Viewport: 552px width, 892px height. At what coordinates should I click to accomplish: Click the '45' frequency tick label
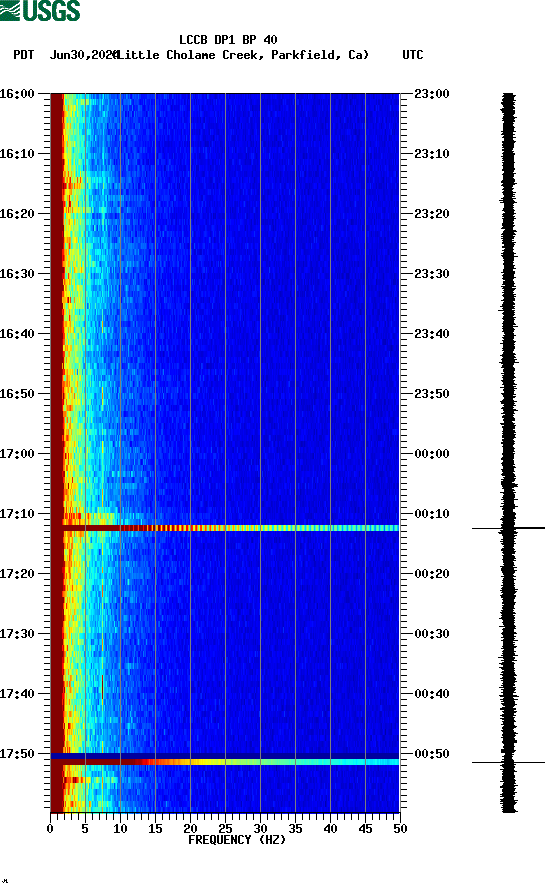365,829
